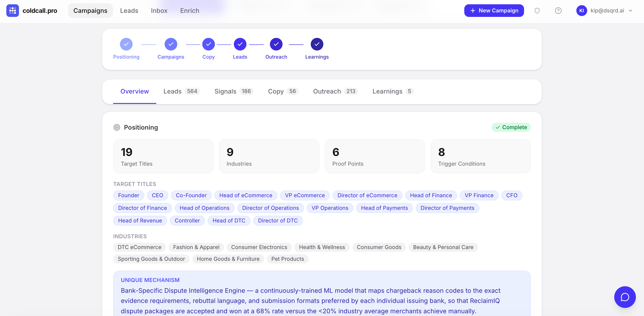
Task: Click the Positioning target icon
Action: [x=117, y=127]
